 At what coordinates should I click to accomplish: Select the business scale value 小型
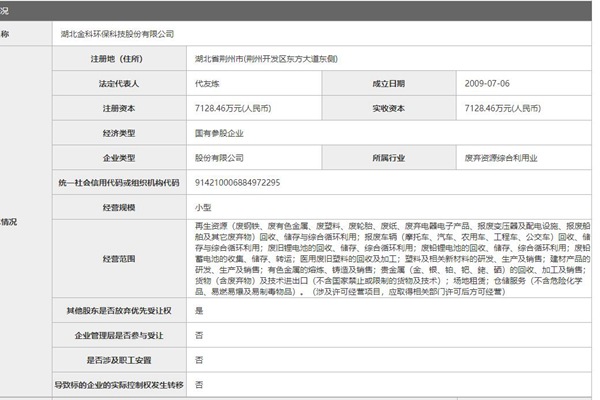(202, 206)
